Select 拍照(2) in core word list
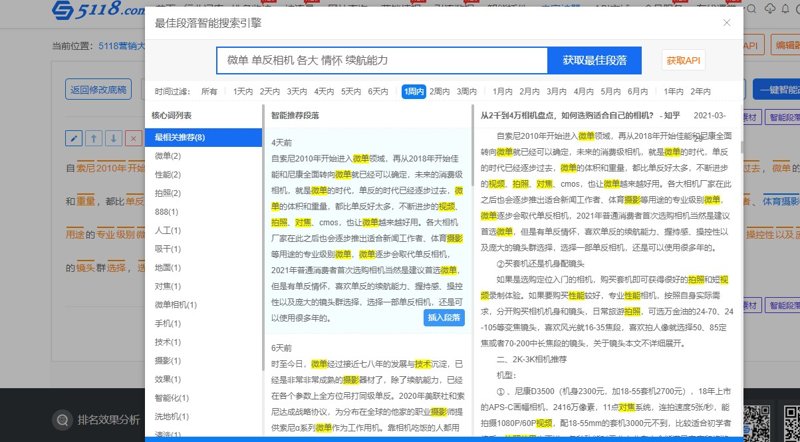The height and width of the screenshot is (442, 800). pyautogui.click(x=168, y=193)
